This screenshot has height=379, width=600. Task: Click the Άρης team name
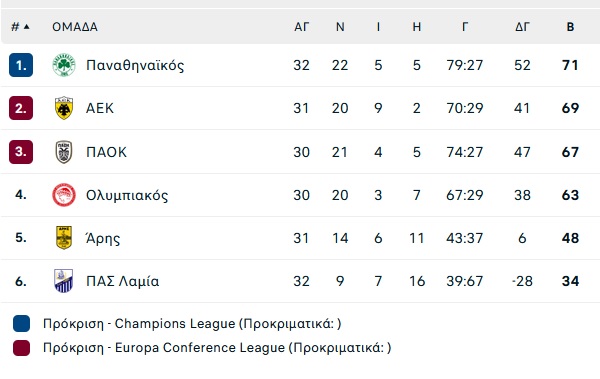pos(103,238)
